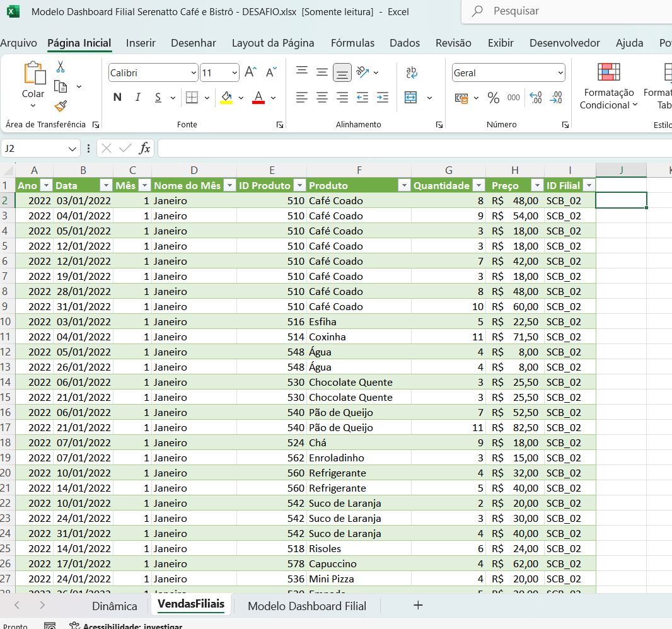
Task: Open the Alinhamento dialog launcher
Action: [x=439, y=125]
